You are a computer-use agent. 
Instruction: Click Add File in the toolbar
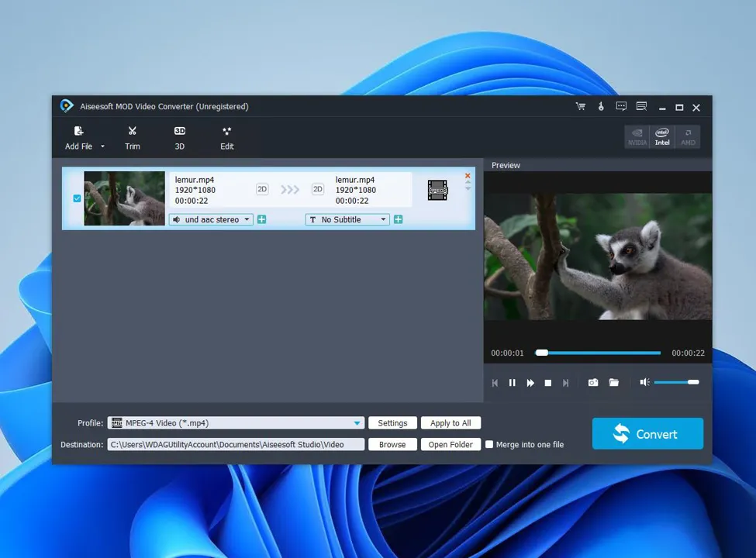click(x=78, y=138)
